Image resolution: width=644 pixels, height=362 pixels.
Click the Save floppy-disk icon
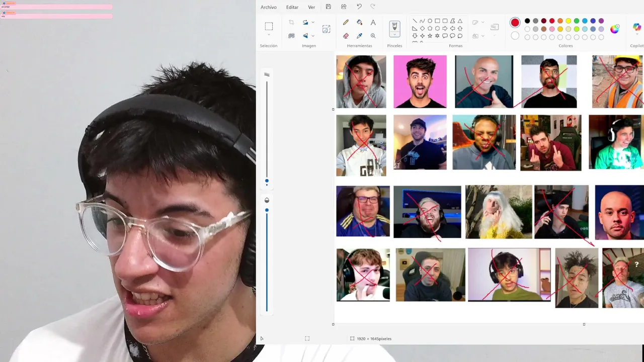329,7
